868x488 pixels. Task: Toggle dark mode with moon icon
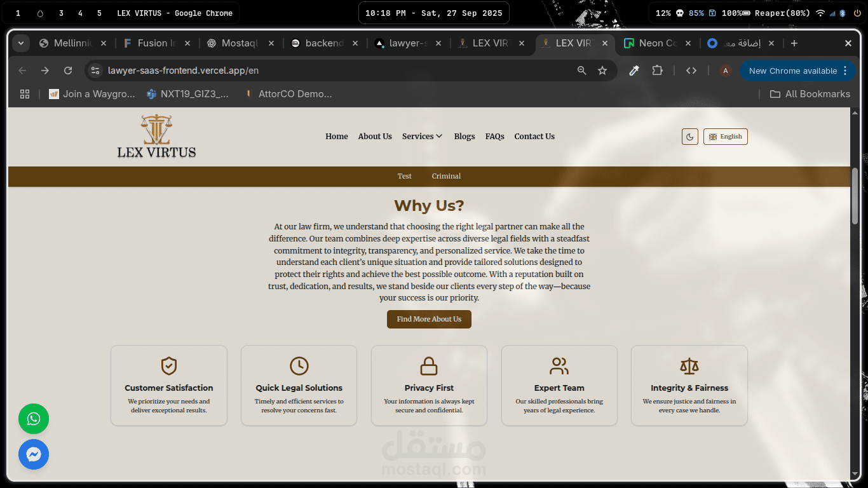click(x=690, y=137)
